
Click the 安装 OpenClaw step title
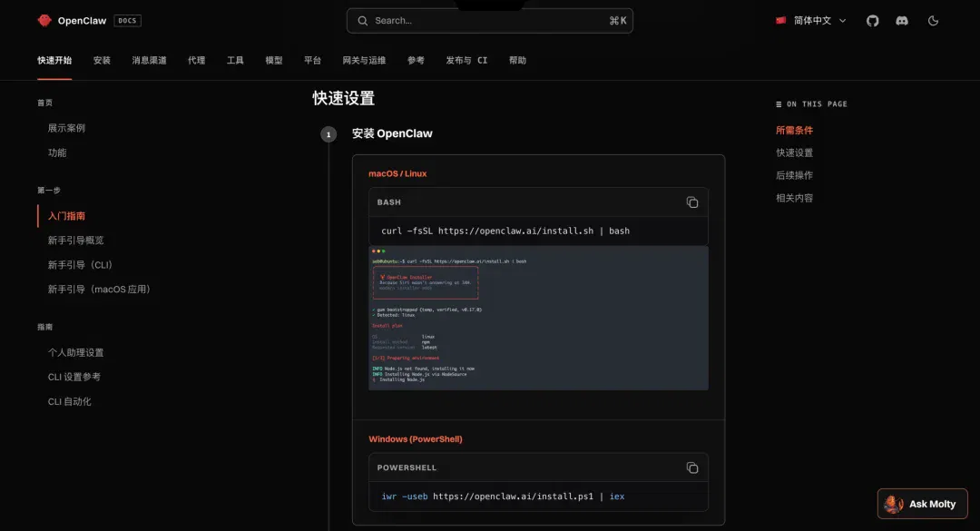pos(392,133)
